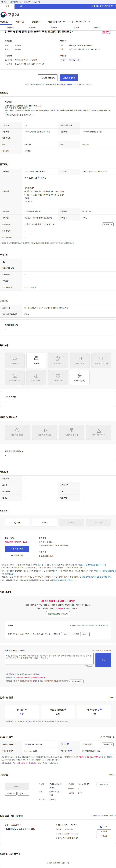Click the 메일로 질문하기 button
116x868 pixels.
click(77, 681)
